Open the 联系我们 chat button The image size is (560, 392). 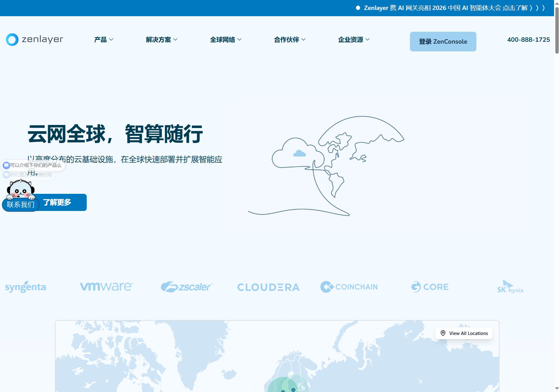(21, 205)
